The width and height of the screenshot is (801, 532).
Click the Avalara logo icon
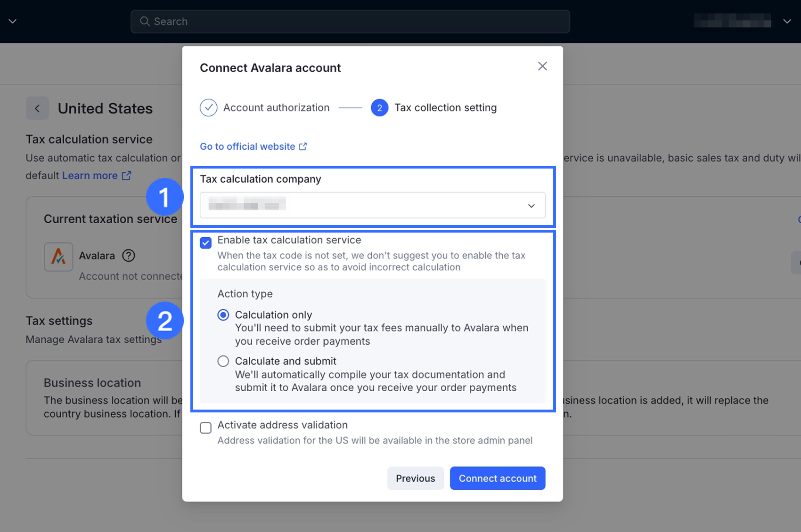(x=58, y=257)
